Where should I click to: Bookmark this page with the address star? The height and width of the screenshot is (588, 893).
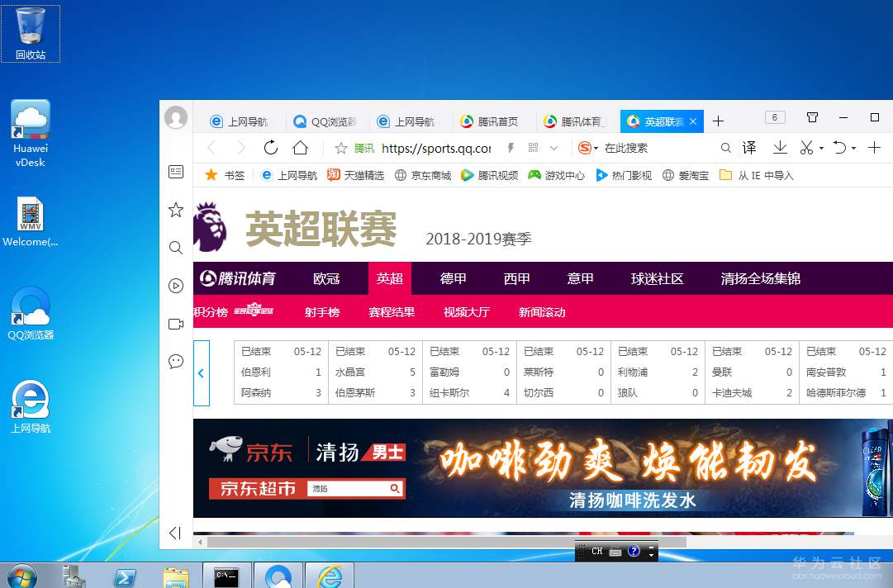pos(340,148)
